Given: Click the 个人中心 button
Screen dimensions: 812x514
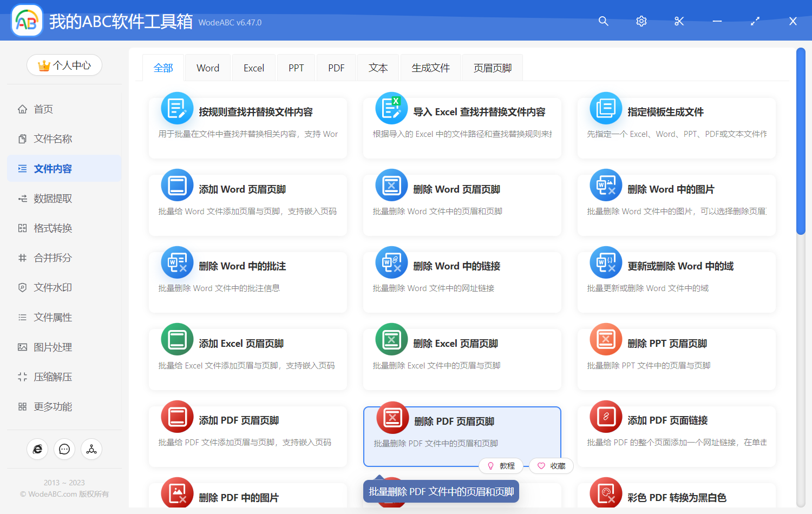Looking at the screenshot, I should (x=64, y=65).
